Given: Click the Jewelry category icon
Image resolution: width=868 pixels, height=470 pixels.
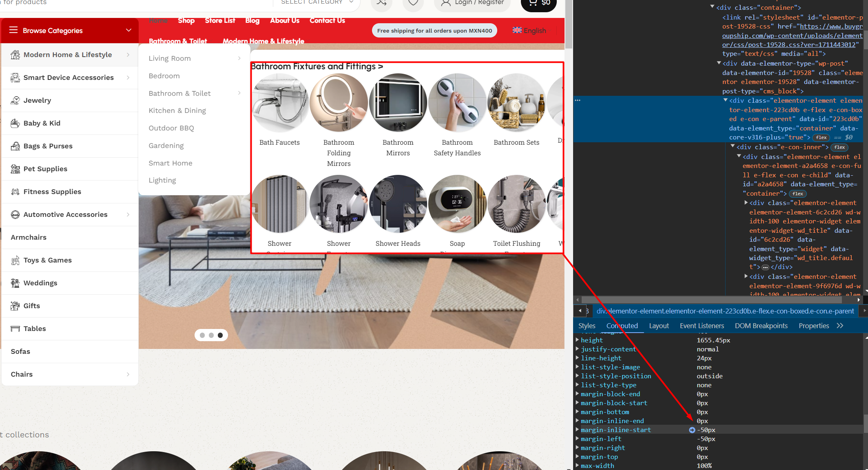Looking at the screenshot, I should pos(15,100).
